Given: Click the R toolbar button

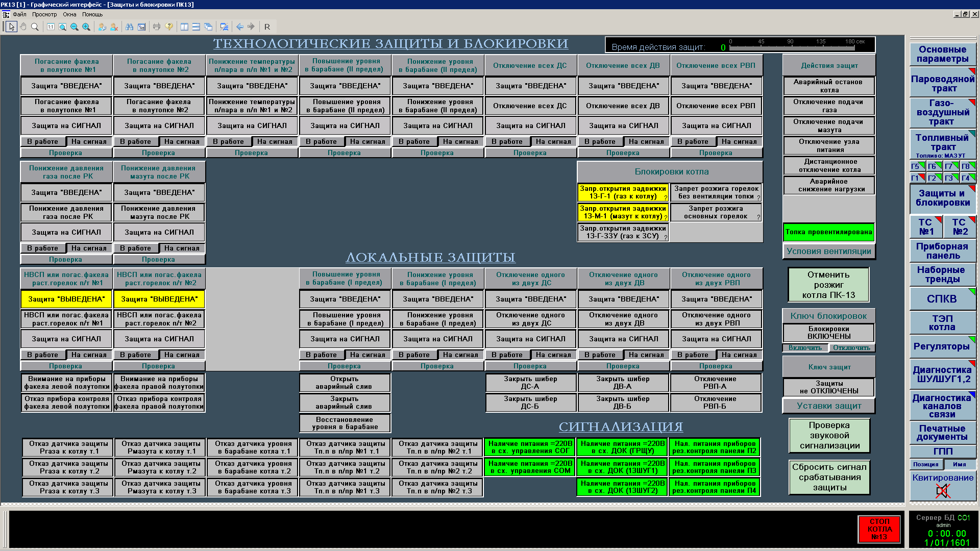Looking at the screenshot, I should pos(267,27).
